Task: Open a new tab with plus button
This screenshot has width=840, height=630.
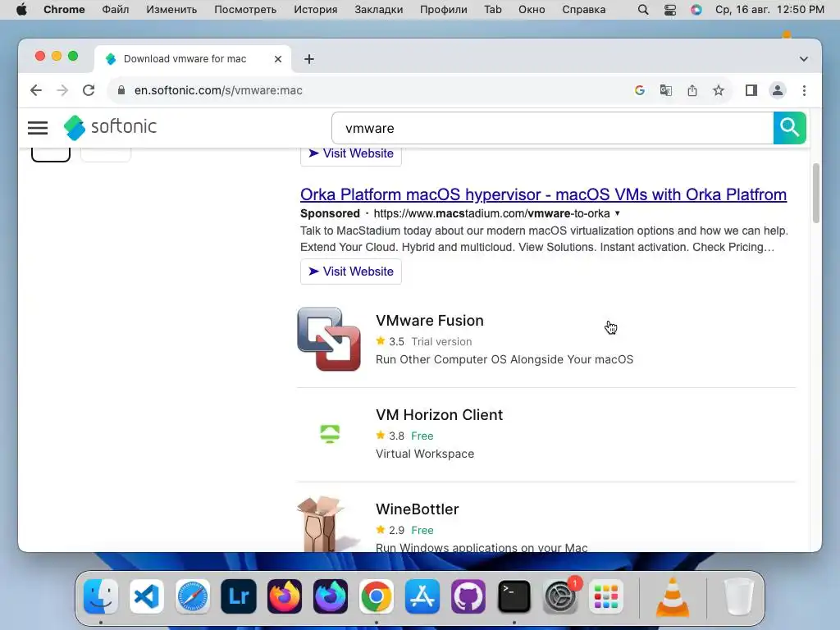Action: [x=308, y=59]
